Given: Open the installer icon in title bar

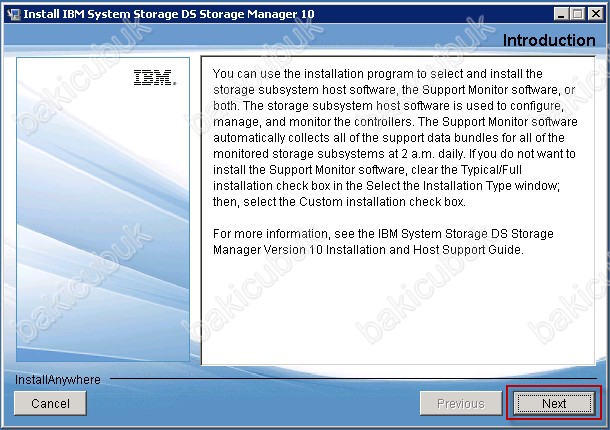Looking at the screenshot, I should pyautogui.click(x=14, y=14).
